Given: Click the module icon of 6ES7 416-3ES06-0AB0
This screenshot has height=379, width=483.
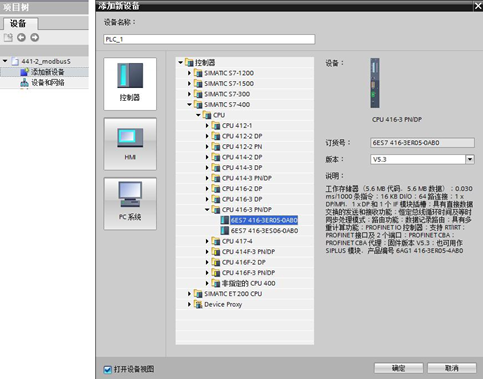Looking at the screenshot, I should tap(225, 231).
